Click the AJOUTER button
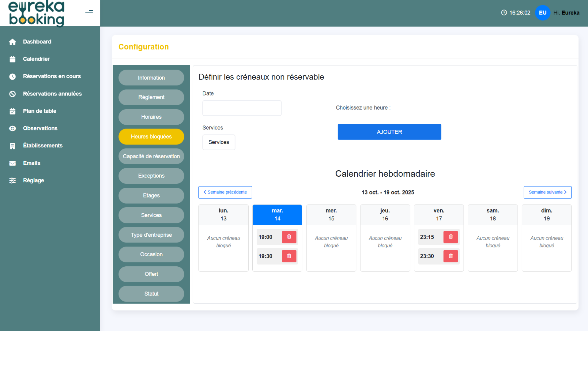 [x=389, y=132]
